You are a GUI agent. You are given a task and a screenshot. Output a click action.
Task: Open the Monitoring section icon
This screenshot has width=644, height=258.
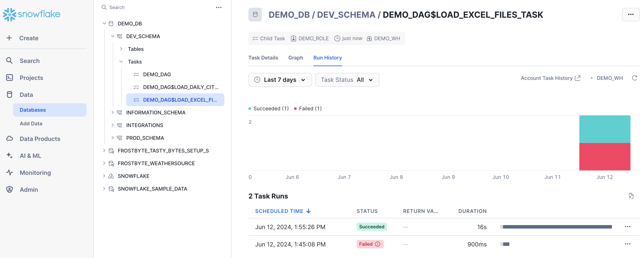(x=9, y=173)
